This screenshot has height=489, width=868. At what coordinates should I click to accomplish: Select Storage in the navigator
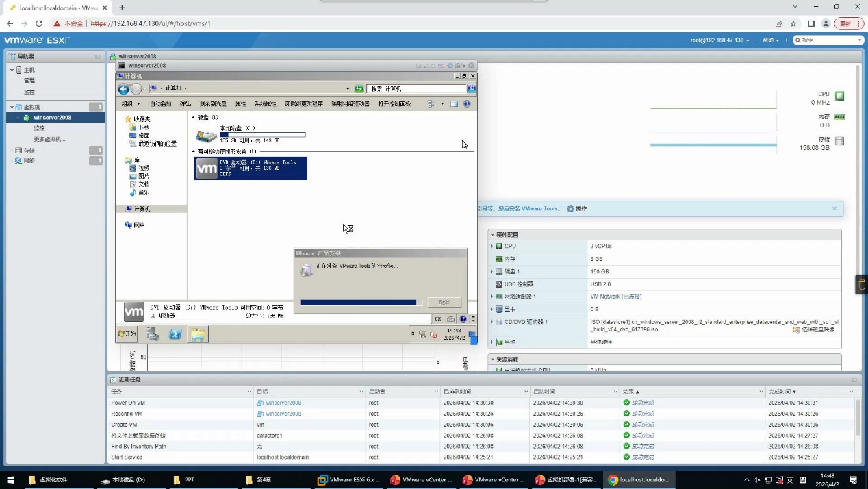pos(29,151)
